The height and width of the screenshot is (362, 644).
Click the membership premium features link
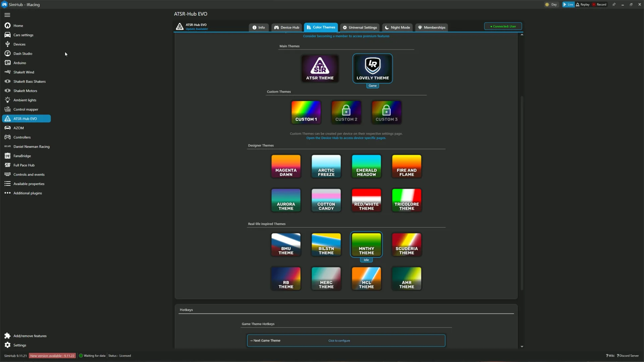(x=346, y=36)
